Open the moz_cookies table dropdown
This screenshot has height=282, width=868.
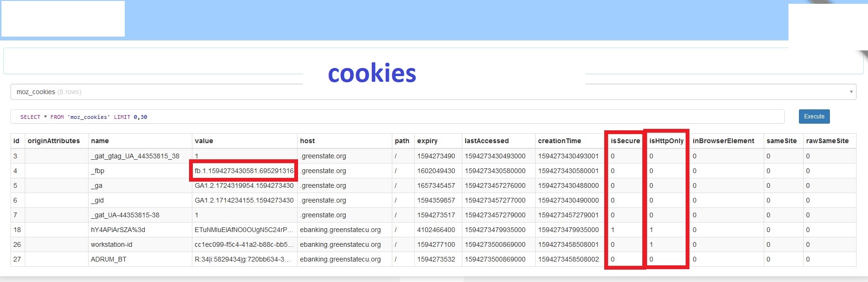pos(433,92)
